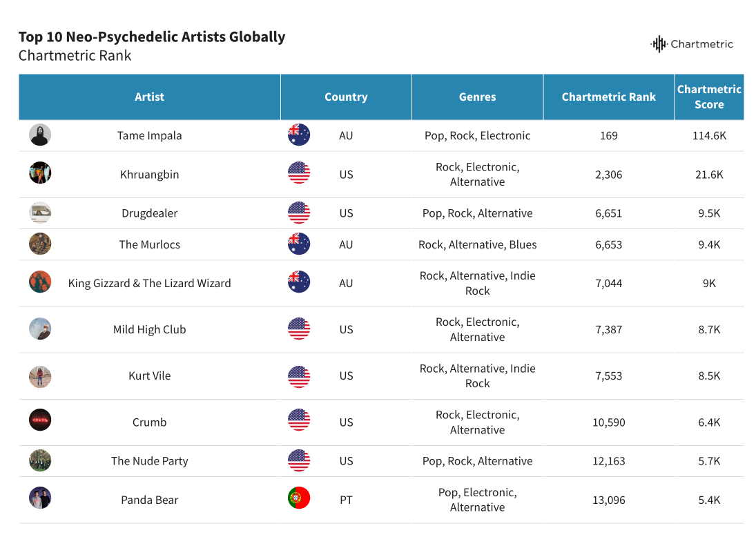This screenshot has height=537, width=756.
Task: Select The Nude Party artist name
Action: pos(149,461)
